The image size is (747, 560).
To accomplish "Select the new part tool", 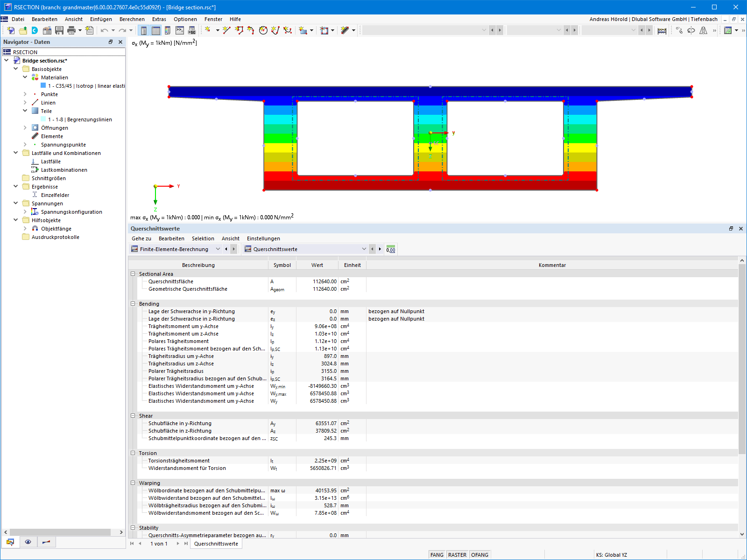I will click(x=303, y=30).
